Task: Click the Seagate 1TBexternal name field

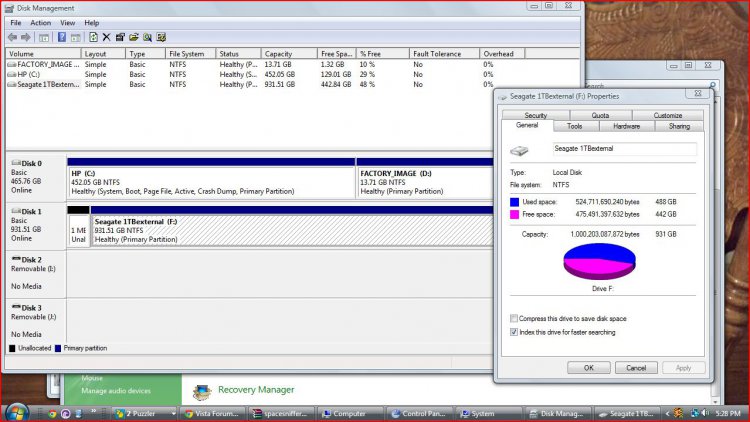Action: (624, 149)
